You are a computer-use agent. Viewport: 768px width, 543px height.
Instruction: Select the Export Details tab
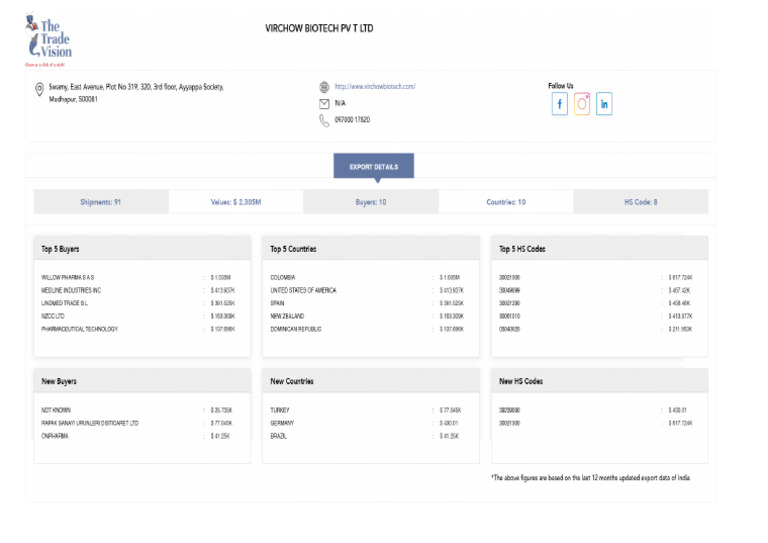pyautogui.click(x=374, y=166)
